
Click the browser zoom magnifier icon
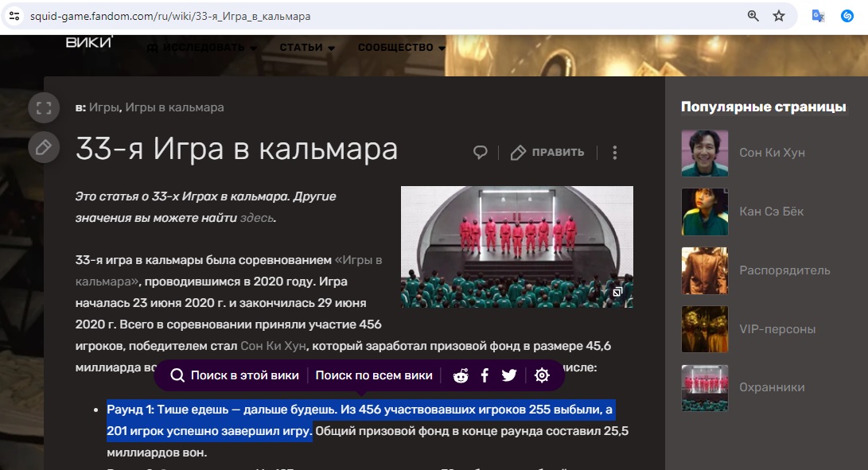pos(753,16)
